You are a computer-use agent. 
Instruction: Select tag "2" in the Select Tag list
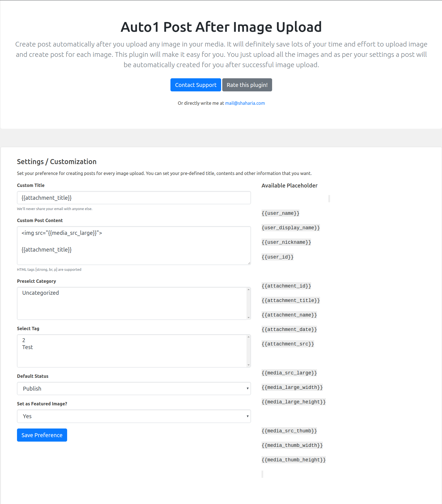(24, 340)
